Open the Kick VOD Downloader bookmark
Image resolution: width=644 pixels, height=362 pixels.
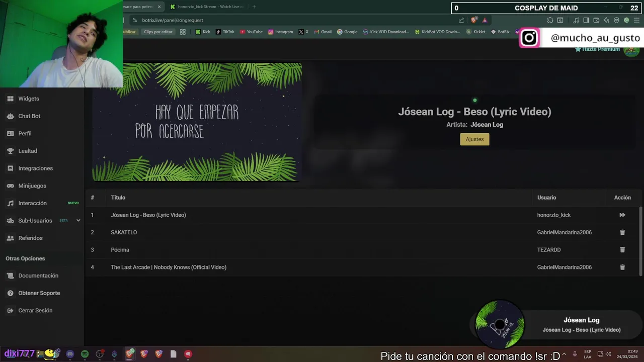[x=386, y=32]
